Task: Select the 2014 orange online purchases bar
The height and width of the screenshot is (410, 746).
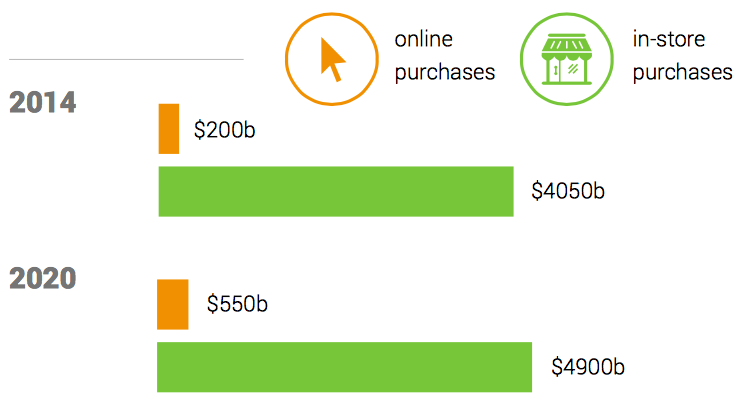Action: 169,129
